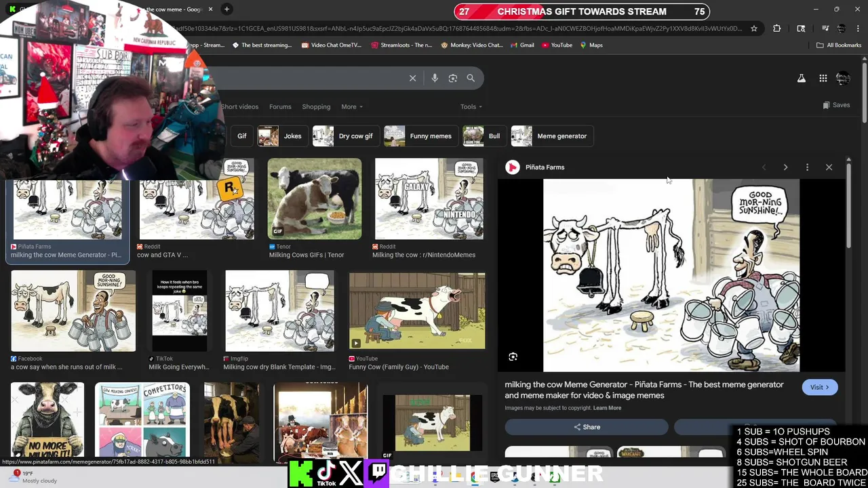Image resolution: width=868 pixels, height=488 pixels.
Task: Open Saves collection
Action: (836, 105)
